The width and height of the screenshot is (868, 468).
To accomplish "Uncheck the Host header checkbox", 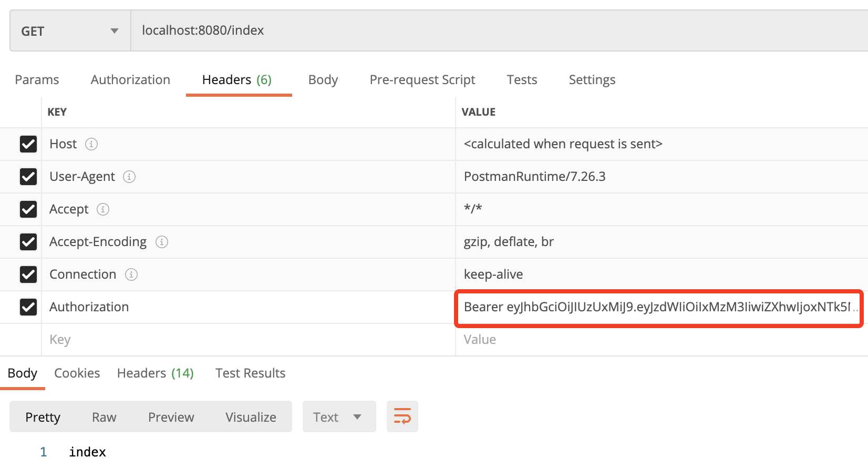I will pos(28,144).
